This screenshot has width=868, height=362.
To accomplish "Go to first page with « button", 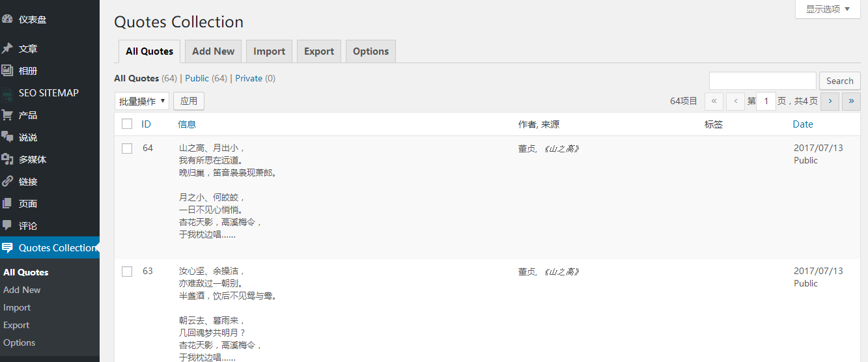I will click(714, 101).
